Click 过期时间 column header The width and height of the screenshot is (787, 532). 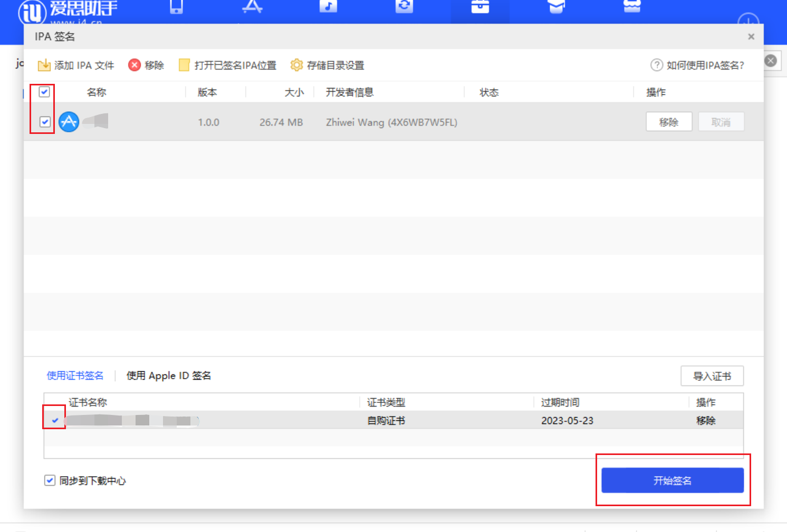pos(560,402)
